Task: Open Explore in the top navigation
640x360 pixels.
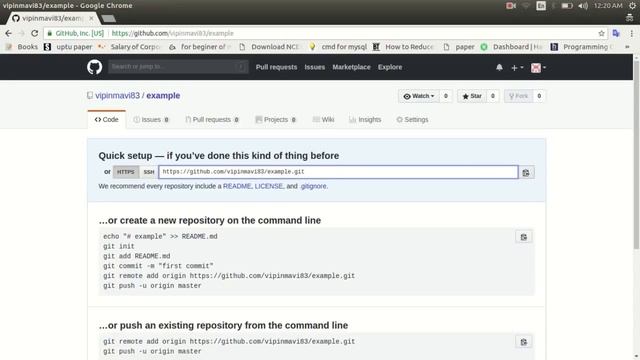Action: click(390, 67)
